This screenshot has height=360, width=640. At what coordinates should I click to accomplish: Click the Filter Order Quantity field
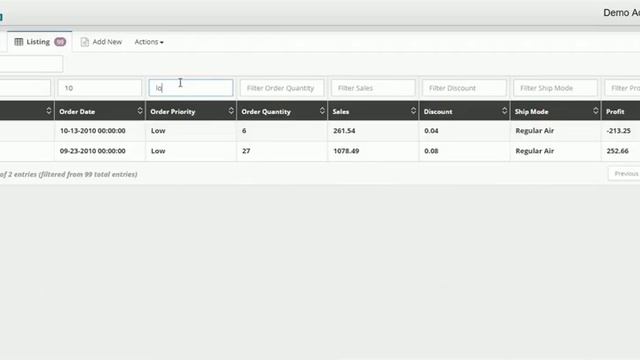[x=282, y=88]
